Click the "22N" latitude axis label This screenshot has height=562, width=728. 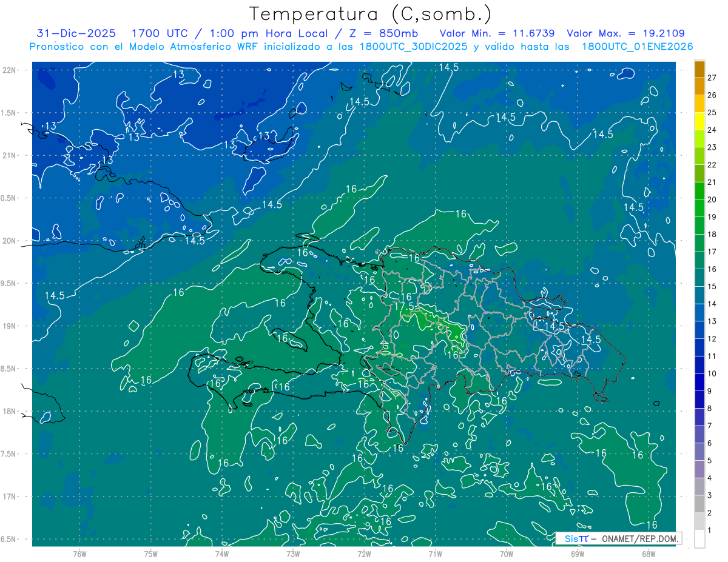10,70
